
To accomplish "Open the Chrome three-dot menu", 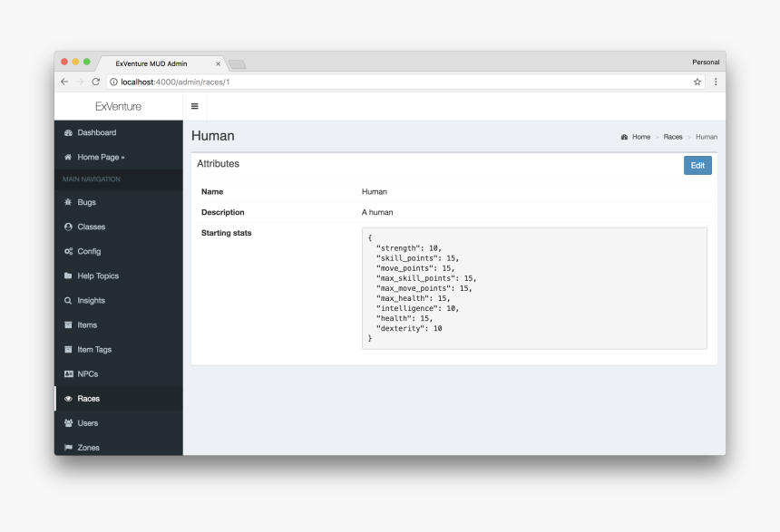I will [x=716, y=82].
